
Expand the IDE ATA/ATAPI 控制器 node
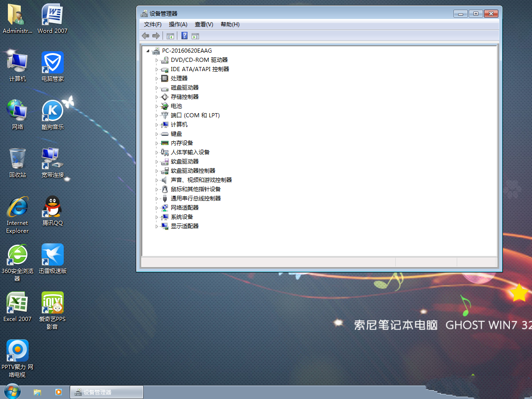click(157, 69)
